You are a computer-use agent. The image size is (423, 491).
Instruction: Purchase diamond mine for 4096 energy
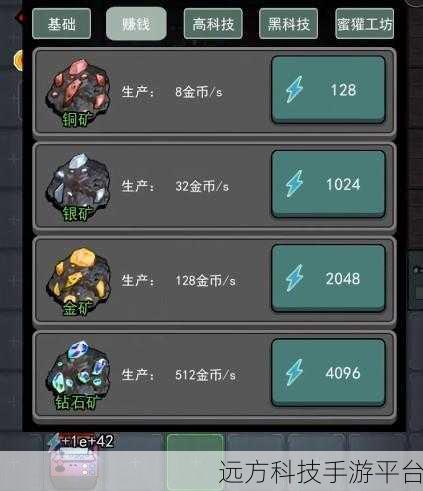[328, 373]
